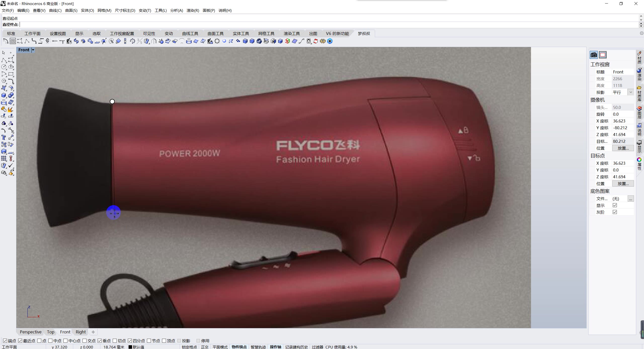
Task: Activate the solid object tool
Action: (240, 33)
